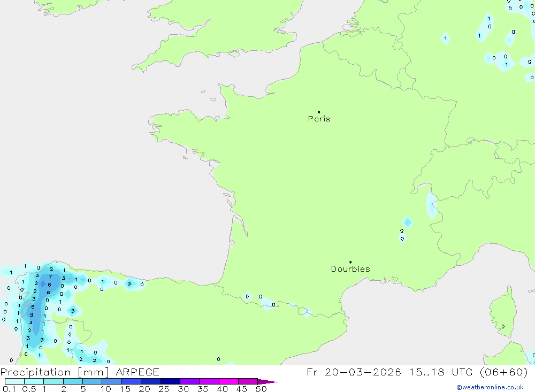Screen dimensions: 535x392
Task: Click the '15..18 UTC (06+60)' time text
Action: tap(469, 372)
